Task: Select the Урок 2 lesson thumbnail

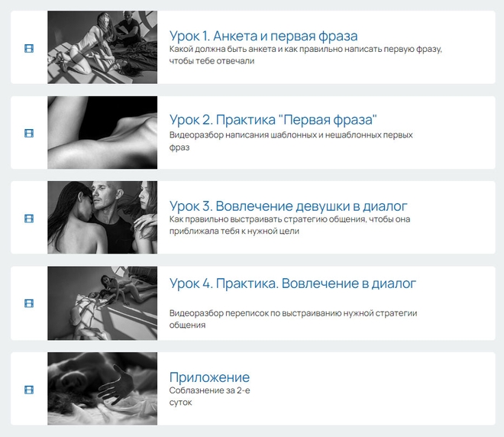Action: (102, 132)
